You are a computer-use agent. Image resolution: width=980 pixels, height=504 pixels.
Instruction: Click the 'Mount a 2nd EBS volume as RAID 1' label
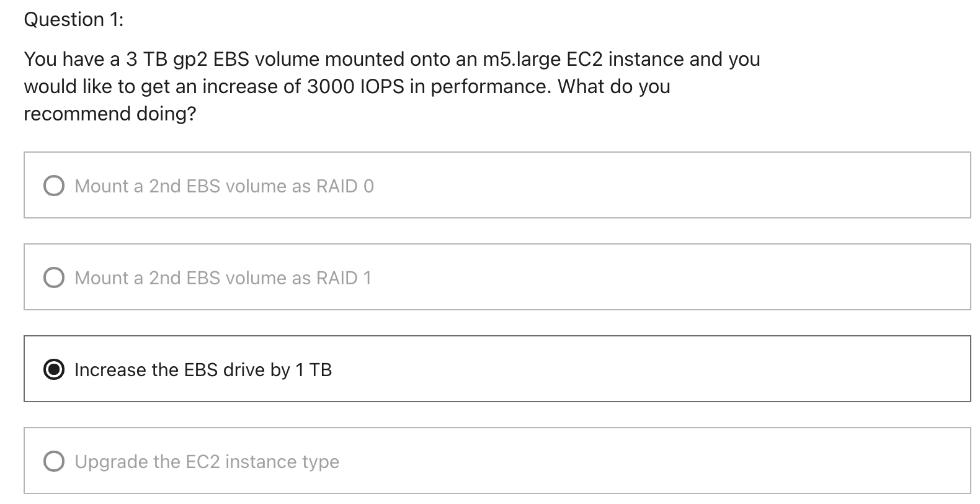click(x=223, y=278)
